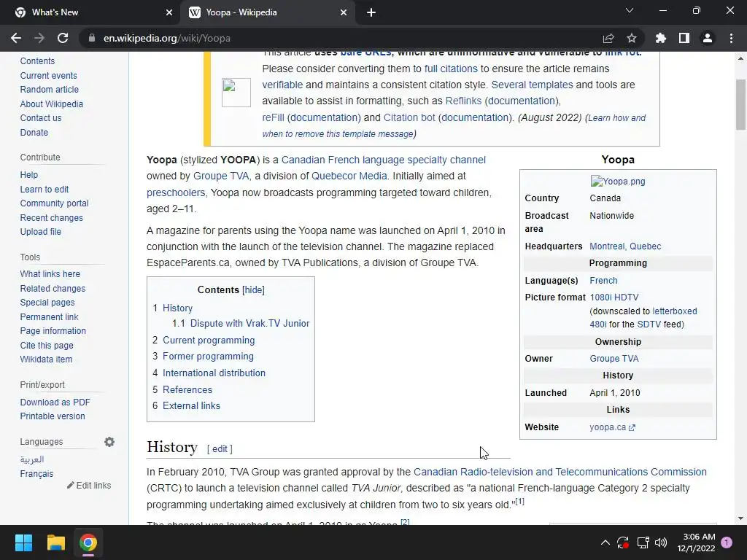Screen dimensions: 747x560
Task: Open Chrome's three-dot menu
Action: click(x=731, y=38)
